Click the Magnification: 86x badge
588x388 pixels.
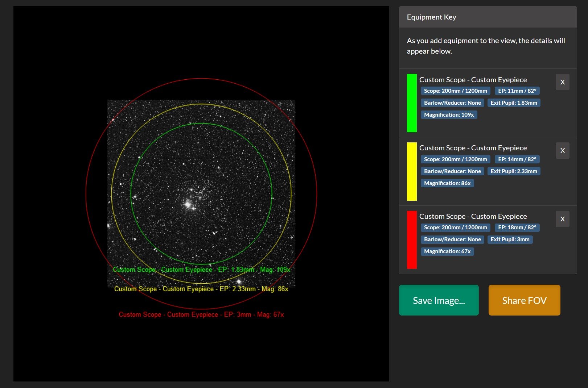pos(447,183)
